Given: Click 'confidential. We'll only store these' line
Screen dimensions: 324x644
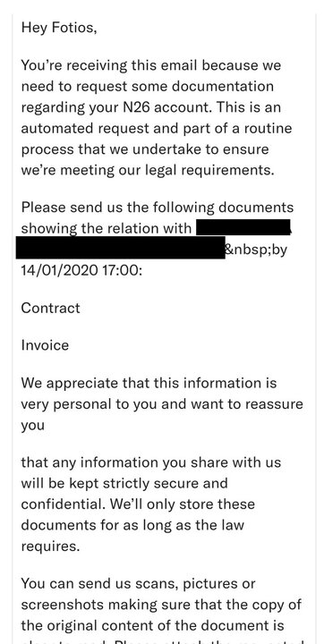Looking at the screenshot, I should click(138, 504).
